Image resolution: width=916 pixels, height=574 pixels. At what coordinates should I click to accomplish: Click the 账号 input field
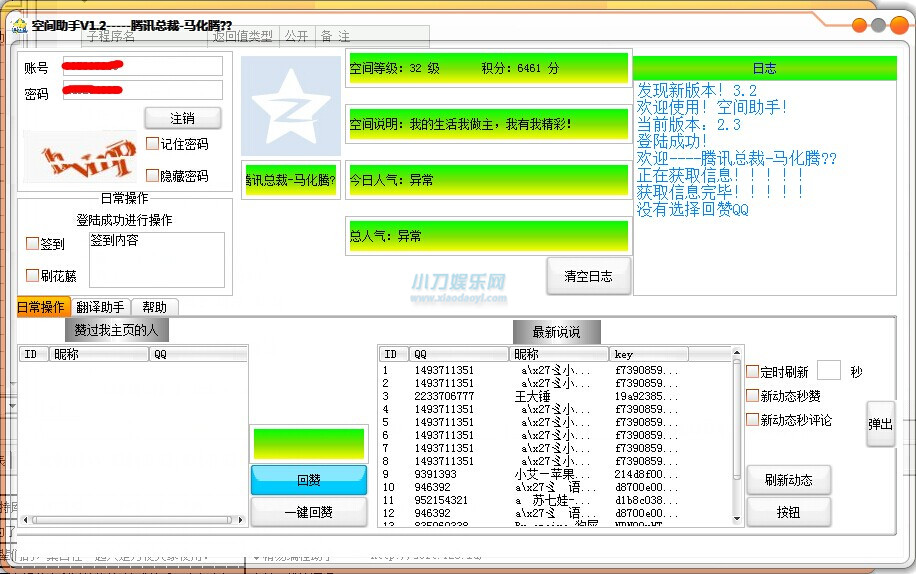pyautogui.click(x=143, y=66)
